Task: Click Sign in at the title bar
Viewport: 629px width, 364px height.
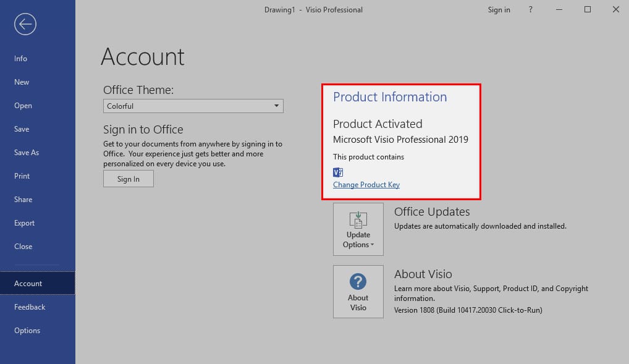Action: (x=499, y=10)
